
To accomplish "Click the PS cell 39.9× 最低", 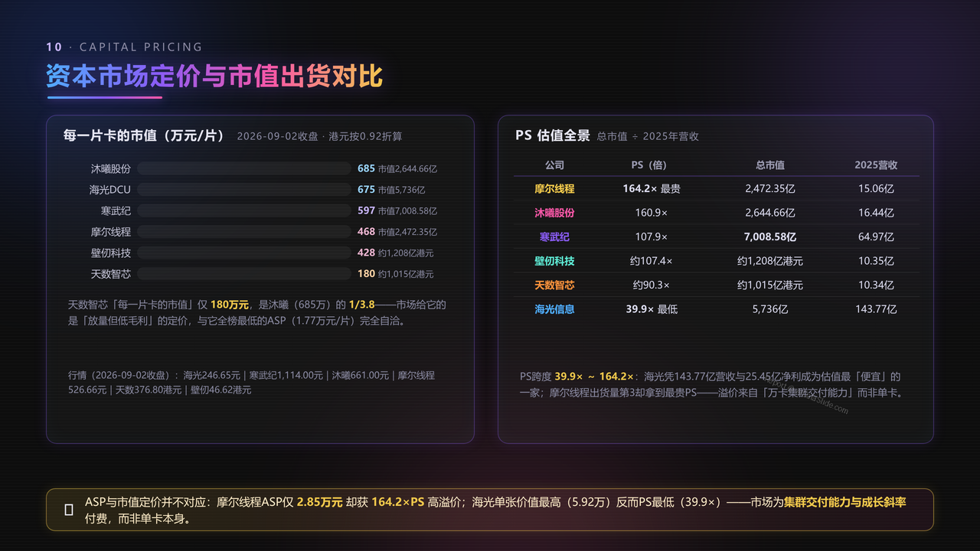I will (x=652, y=309).
